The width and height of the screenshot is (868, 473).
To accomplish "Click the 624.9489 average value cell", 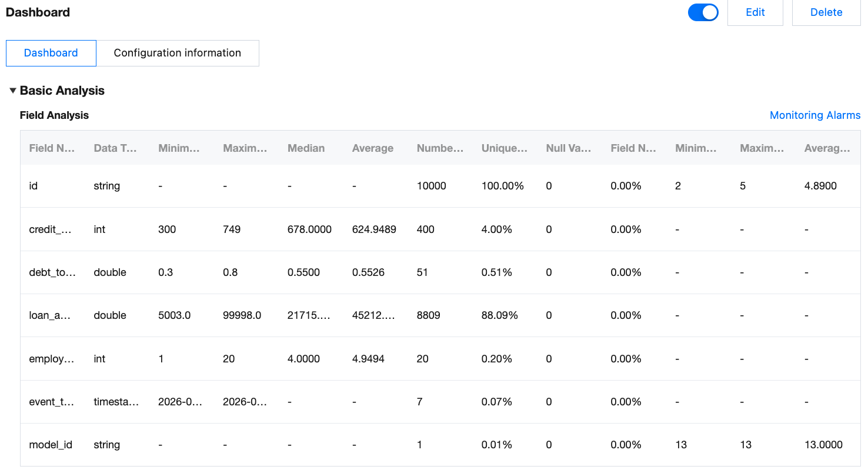I will [x=374, y=229].
